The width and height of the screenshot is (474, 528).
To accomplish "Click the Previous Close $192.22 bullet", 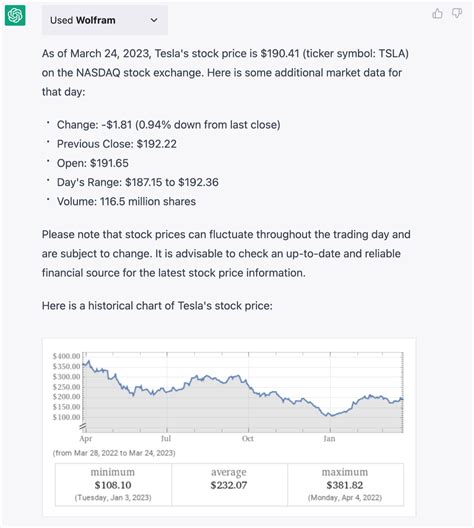I will pos(116,144).
